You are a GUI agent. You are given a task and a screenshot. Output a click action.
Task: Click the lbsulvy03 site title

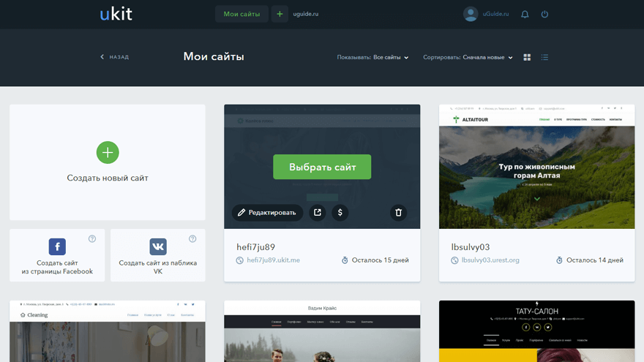(x=471, y=247)
